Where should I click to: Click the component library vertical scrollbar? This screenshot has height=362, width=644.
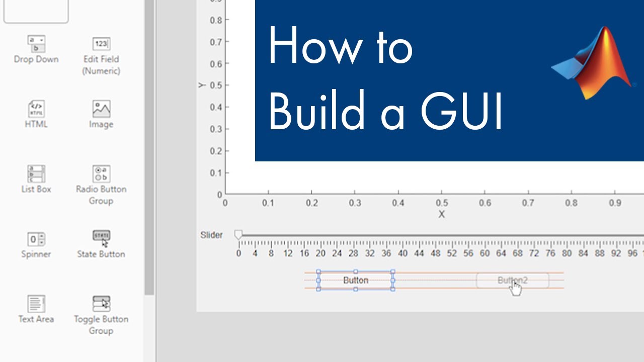(x=149, y=147)
